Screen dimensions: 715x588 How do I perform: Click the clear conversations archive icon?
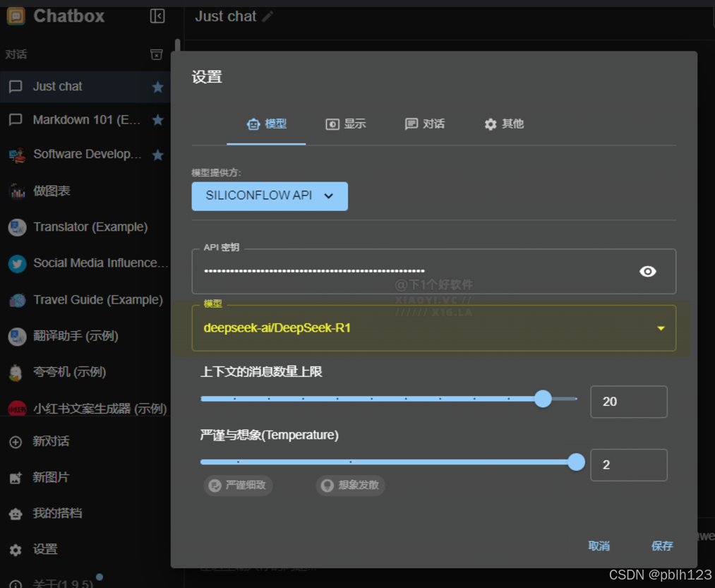(x=157, y=54)
